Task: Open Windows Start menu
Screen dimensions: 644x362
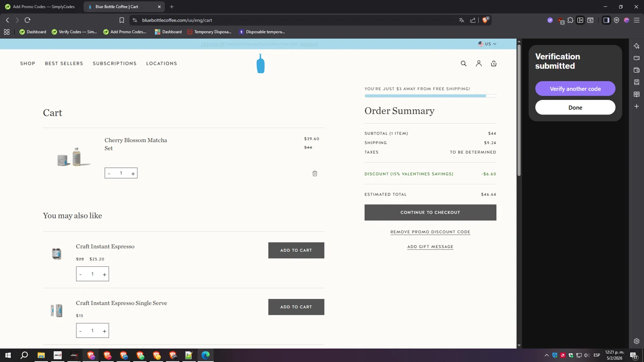Action: click(8, 355)
